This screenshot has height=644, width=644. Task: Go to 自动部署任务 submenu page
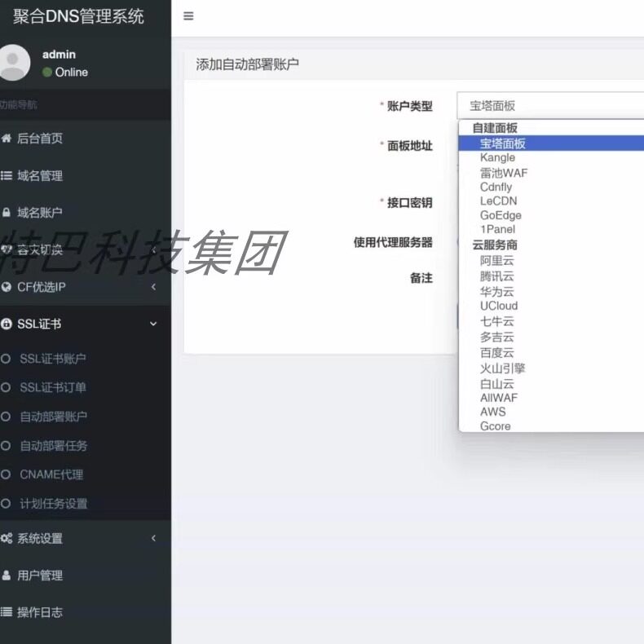tap(53, 446)
